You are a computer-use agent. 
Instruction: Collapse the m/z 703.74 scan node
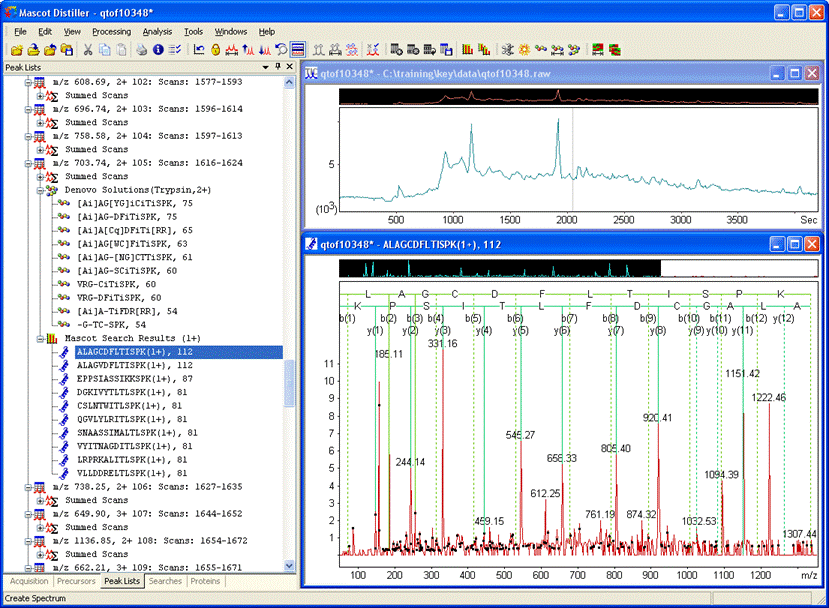pyautogui.click(x=28, y=163)
